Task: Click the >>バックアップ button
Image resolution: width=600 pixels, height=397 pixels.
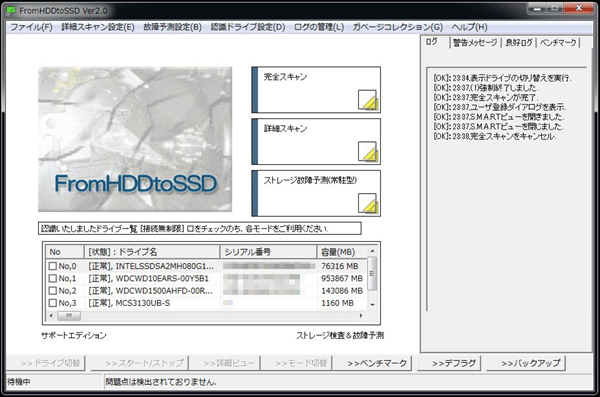Action: (526, 363)
